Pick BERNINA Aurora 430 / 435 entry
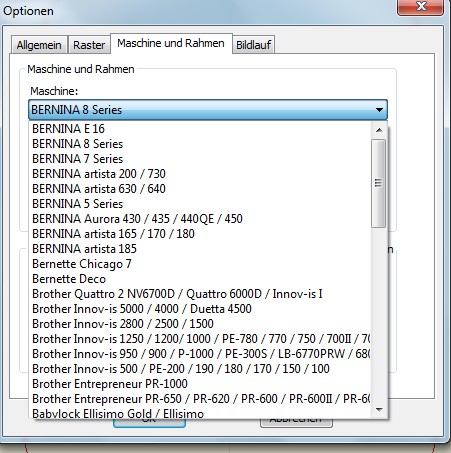The height and width of the screenshot is (453, 451). point(201,219)
